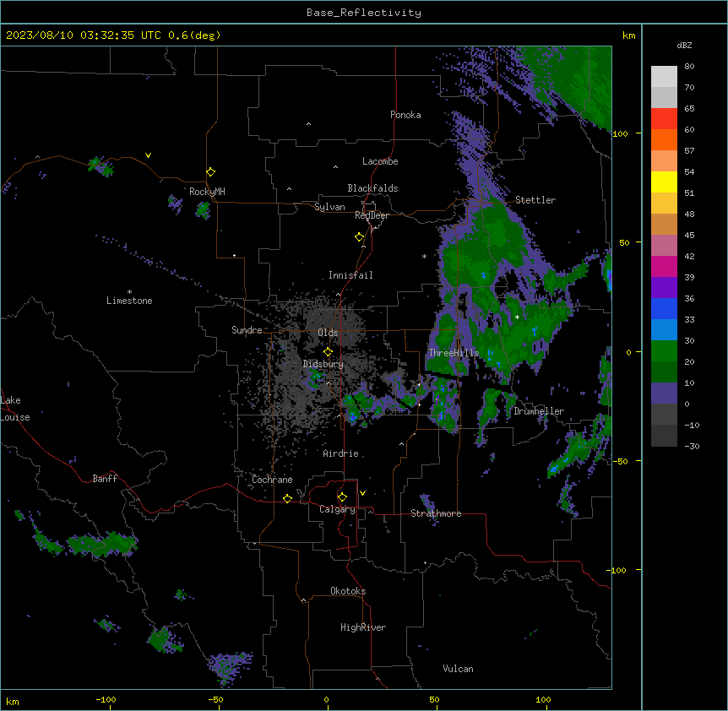This screenshot has width=728, height=711.
Task: Click the yellow diamond marker above RockyMH
Action: 211,172
